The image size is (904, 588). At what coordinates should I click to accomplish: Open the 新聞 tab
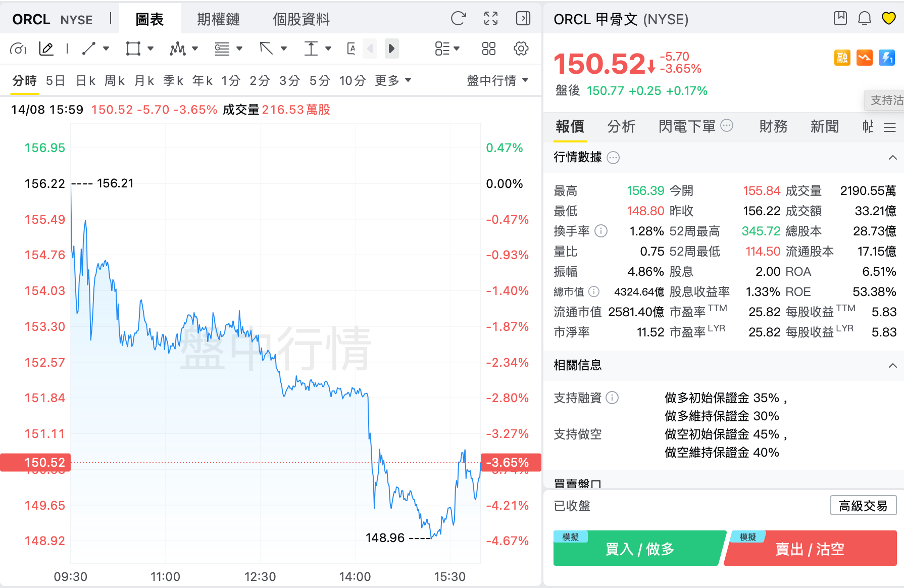[825, 126]
